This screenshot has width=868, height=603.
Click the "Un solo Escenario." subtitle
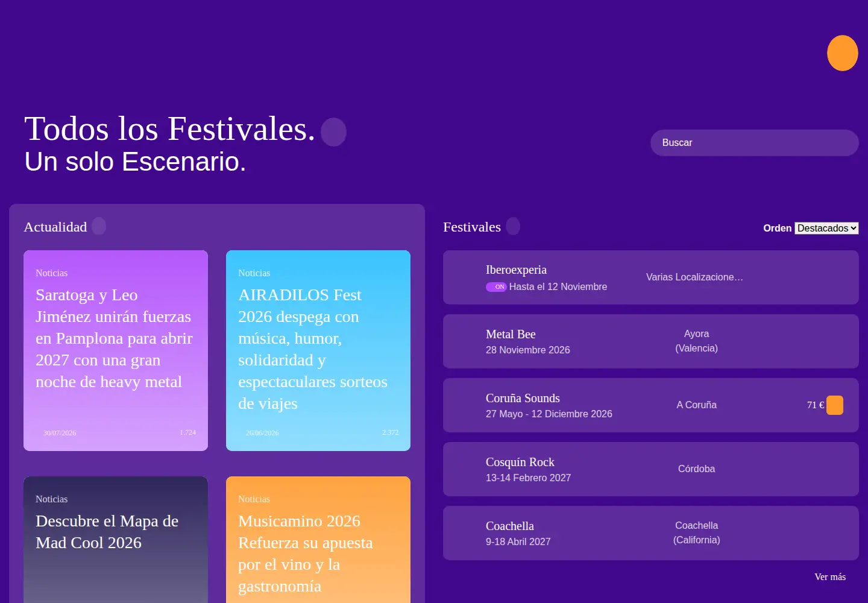tap(135, 162)
